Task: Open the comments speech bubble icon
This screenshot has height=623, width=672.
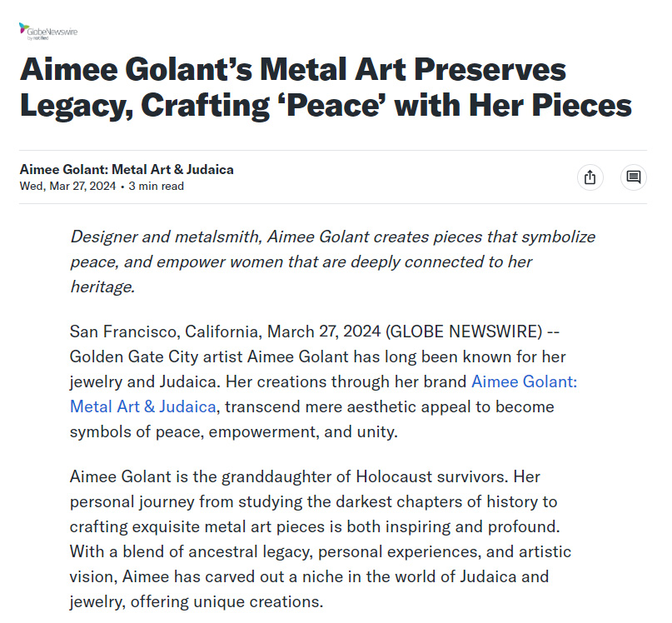Action: tap(634, 177)
